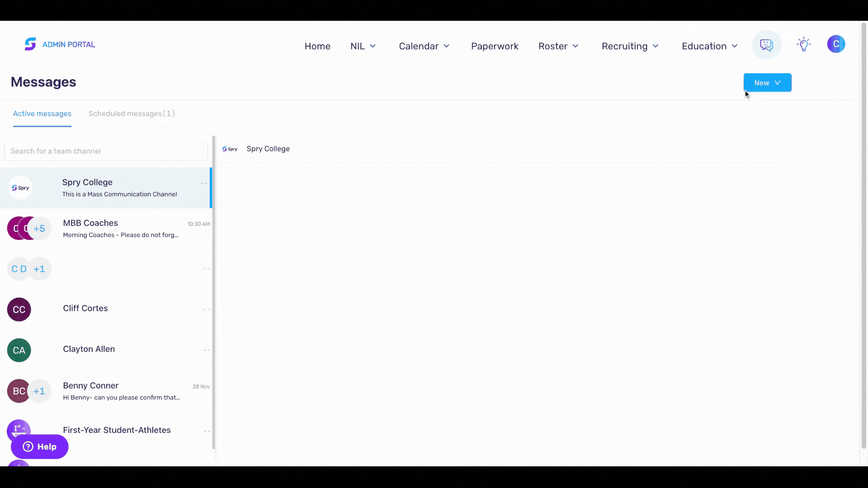Click 'Morning Coaches - Please do not forg...' preview

(x=121, y=235)
